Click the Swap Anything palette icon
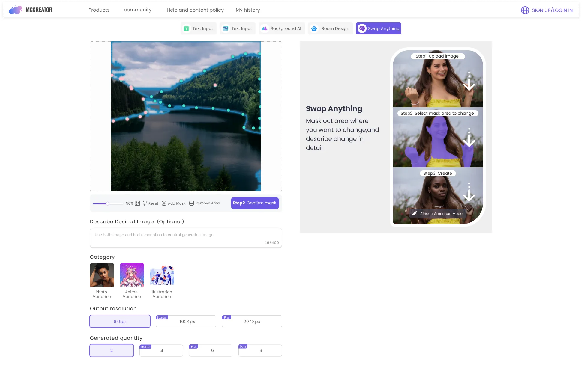 point(362,28)
